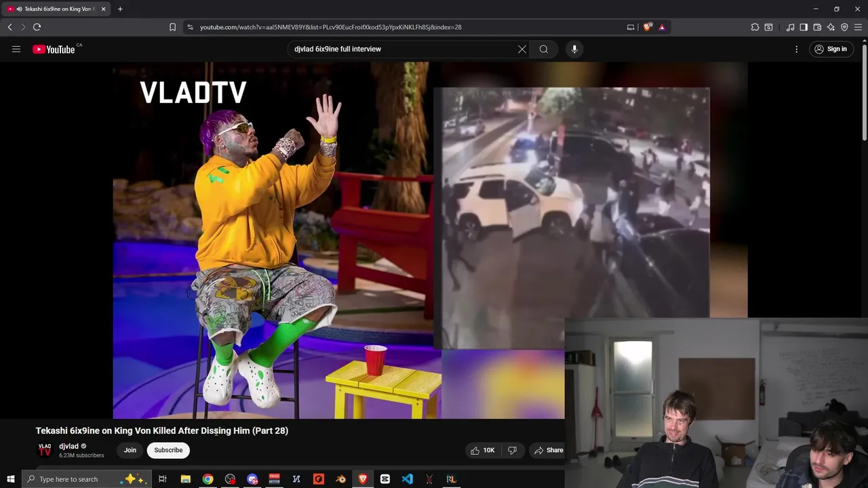This screenshot has width=868, height=488.
Task: Open Voicemeeter from the taskbar
Action: coord(275,479)
